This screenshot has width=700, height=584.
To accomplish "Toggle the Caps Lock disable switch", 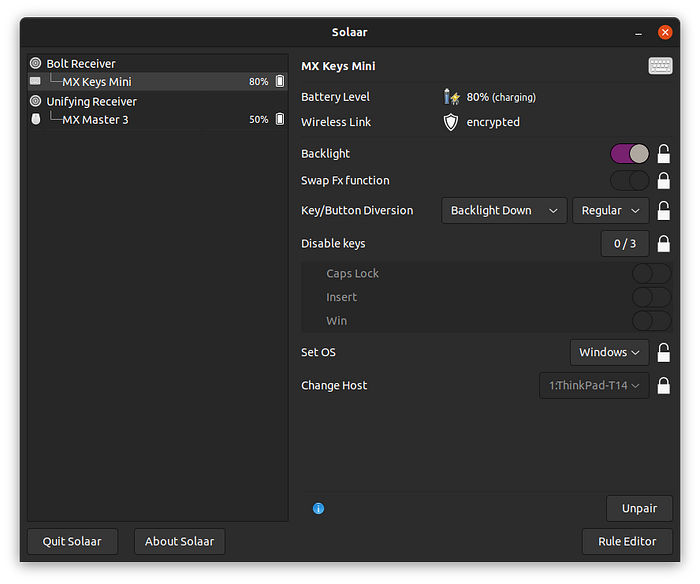I will coord(652,273).
